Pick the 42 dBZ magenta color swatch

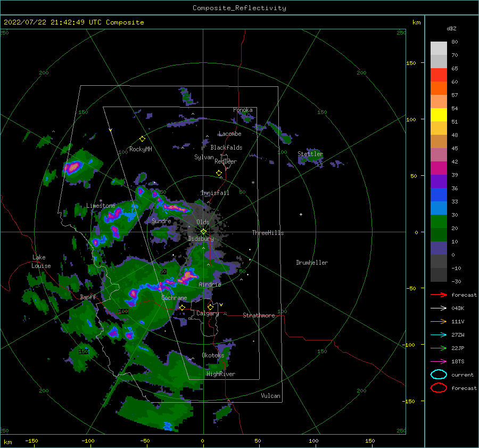pos(439,168)
